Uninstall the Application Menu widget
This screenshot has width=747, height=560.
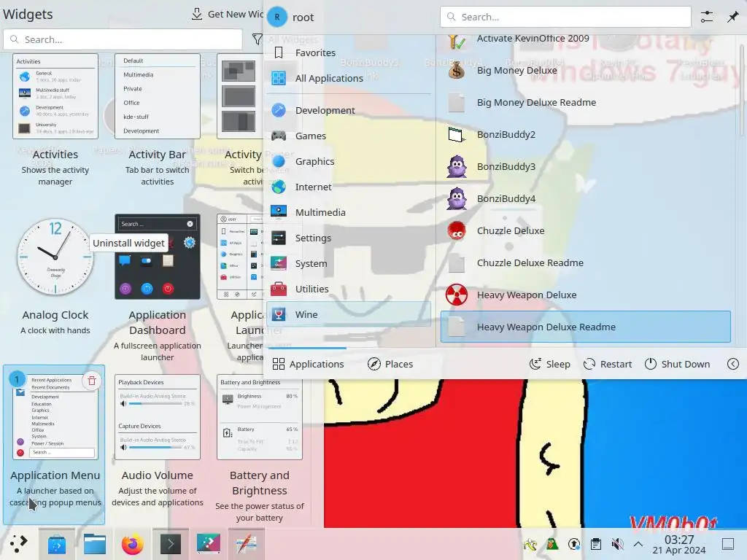click(91, 381)
